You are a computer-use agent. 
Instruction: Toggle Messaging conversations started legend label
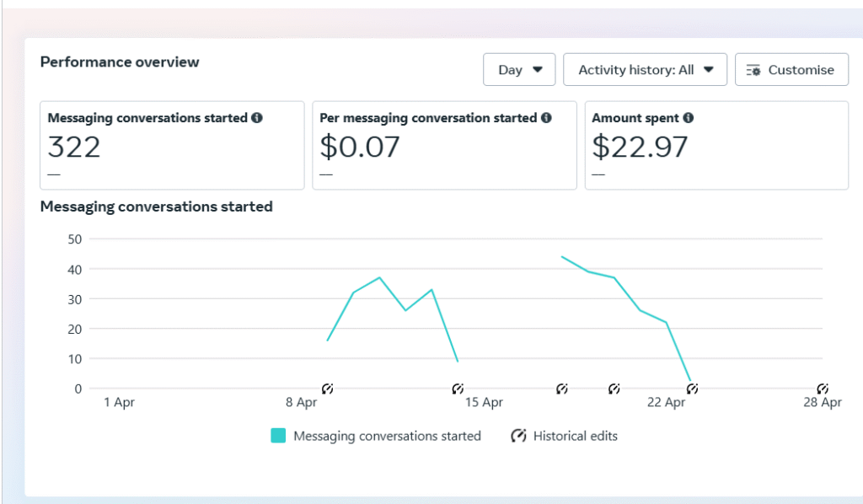pyautogui.click(x=387, y=436)
